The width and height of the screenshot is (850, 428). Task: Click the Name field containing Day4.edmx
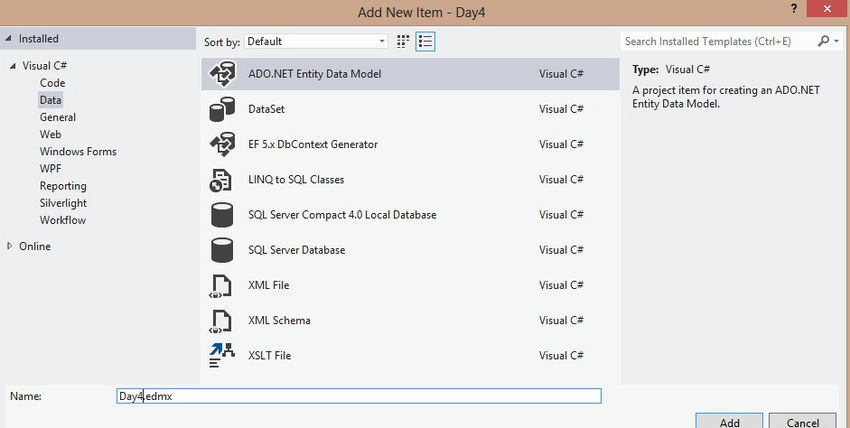[359, 396]
